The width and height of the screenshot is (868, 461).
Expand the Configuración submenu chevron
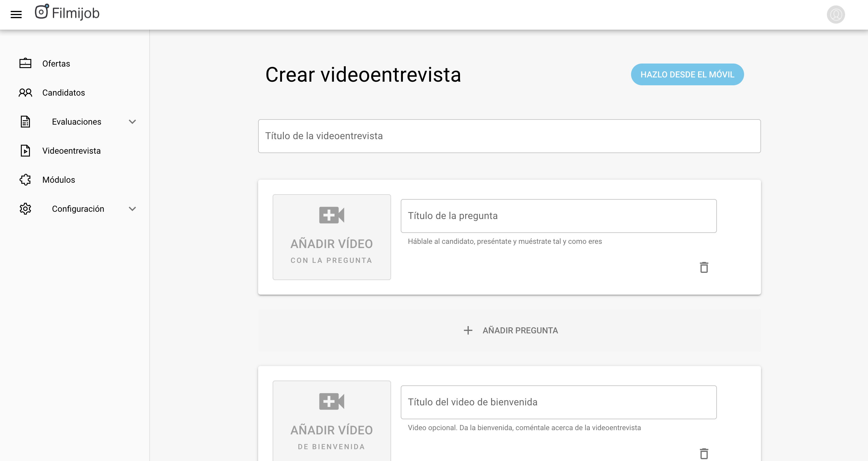point(132,208)
